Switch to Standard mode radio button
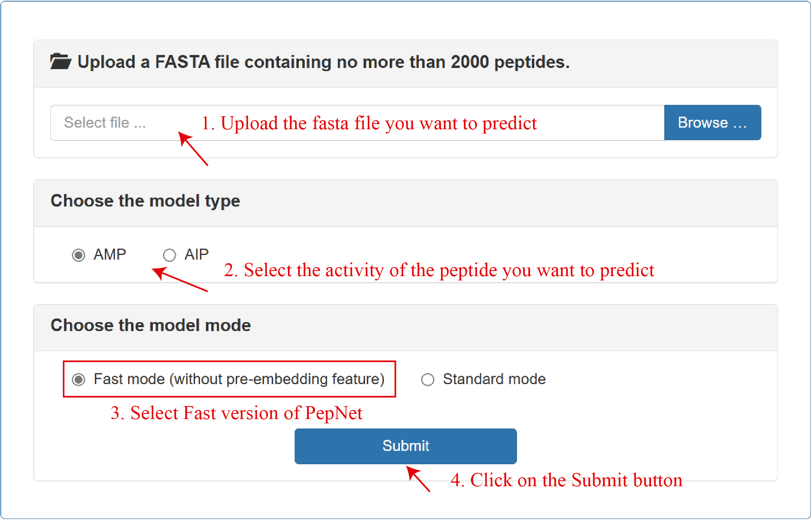 click(x=427, y=379)
